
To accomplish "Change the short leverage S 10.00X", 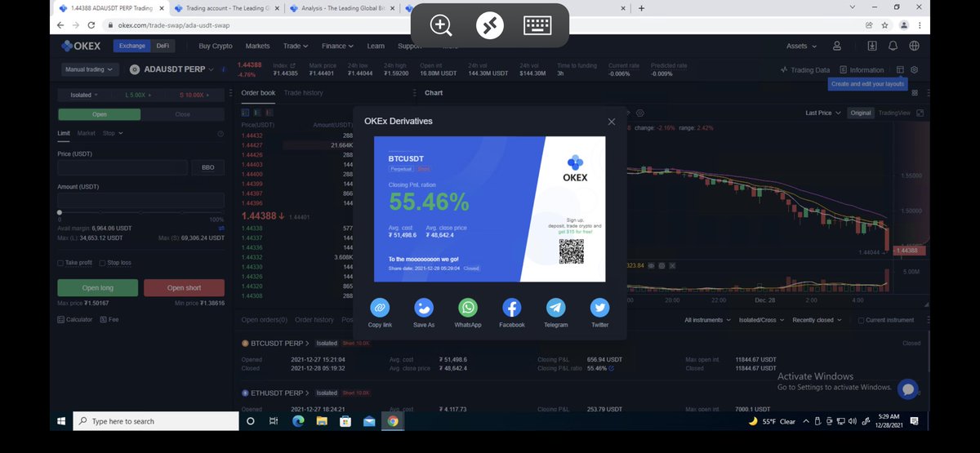I will [196, 95].
